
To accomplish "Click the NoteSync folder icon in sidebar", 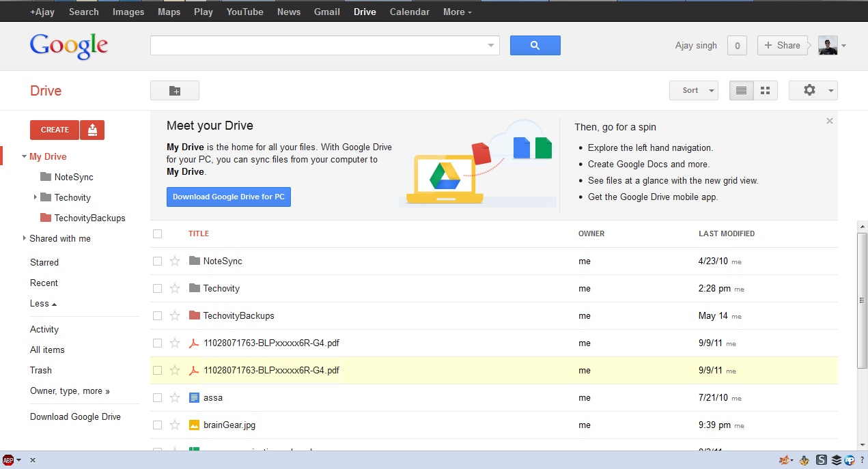I will 46,177.
